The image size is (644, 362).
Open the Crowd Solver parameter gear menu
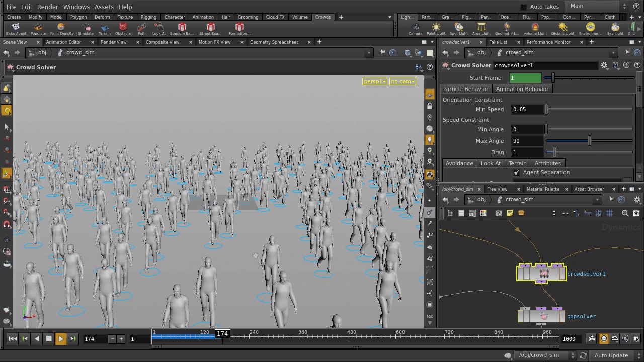pyautogui.click(x=604, y=65)
